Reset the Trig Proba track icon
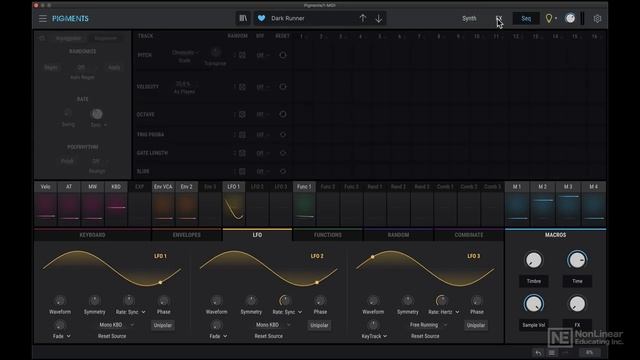This screenshot has width=640, height=360. point(282,134)
